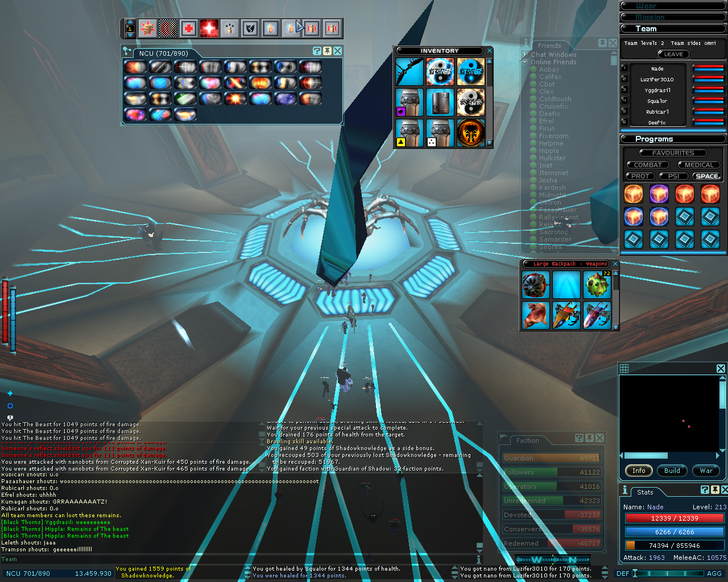Open help for the NCU window
The width and height of the screenshot is (728, 582).
point(317,51)
